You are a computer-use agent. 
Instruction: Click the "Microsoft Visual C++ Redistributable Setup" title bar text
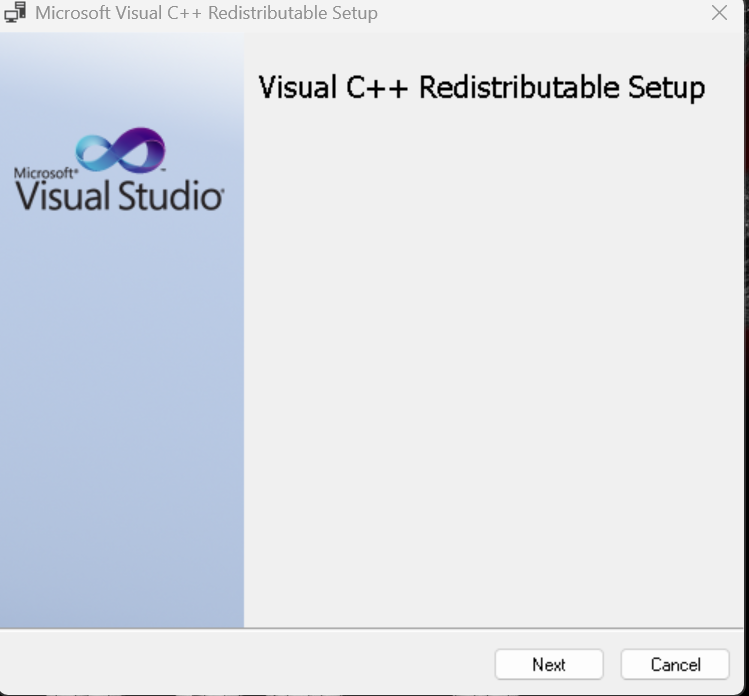tap(206, 14)
